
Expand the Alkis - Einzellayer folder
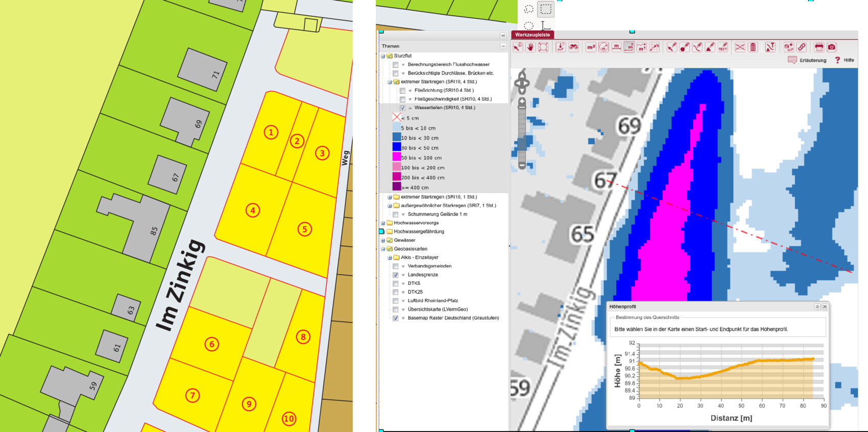pos(390,258)
